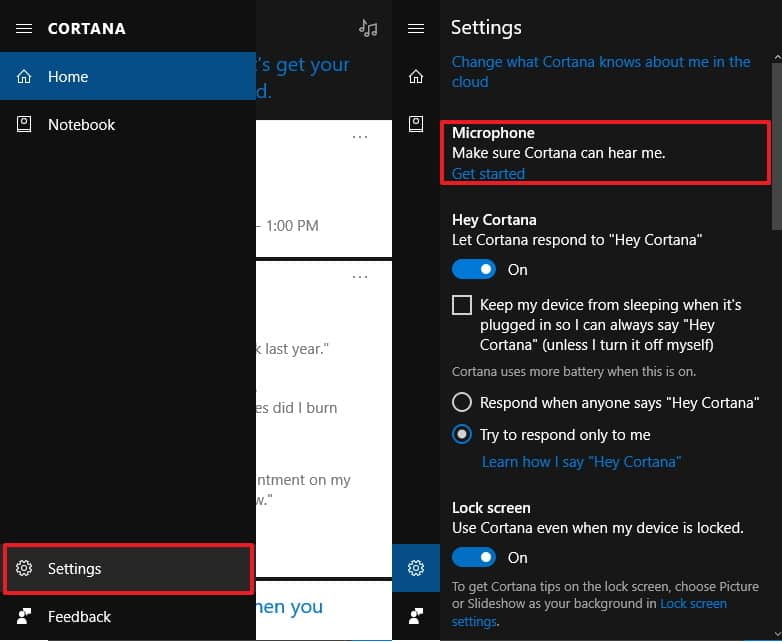Open Settings in expanded Cortana menu
This screenshot has height=642, width=782.
point(128,569)
